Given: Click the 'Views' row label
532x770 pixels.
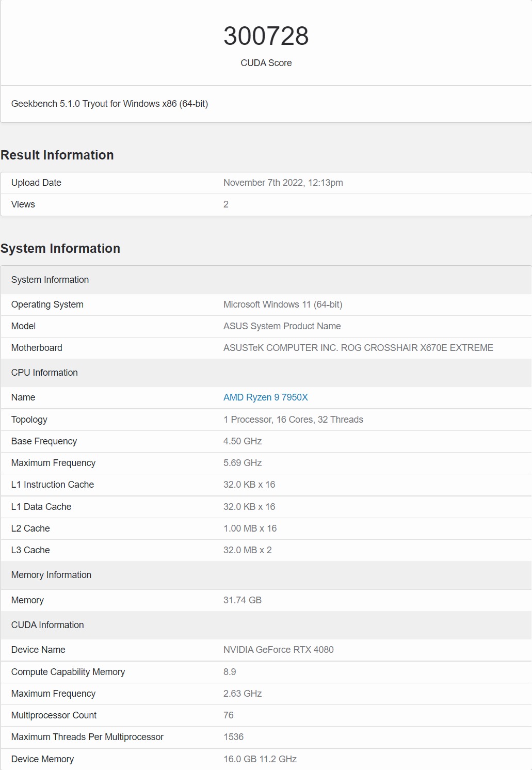Looking at the screenshot, I should (x=23, y=204).
